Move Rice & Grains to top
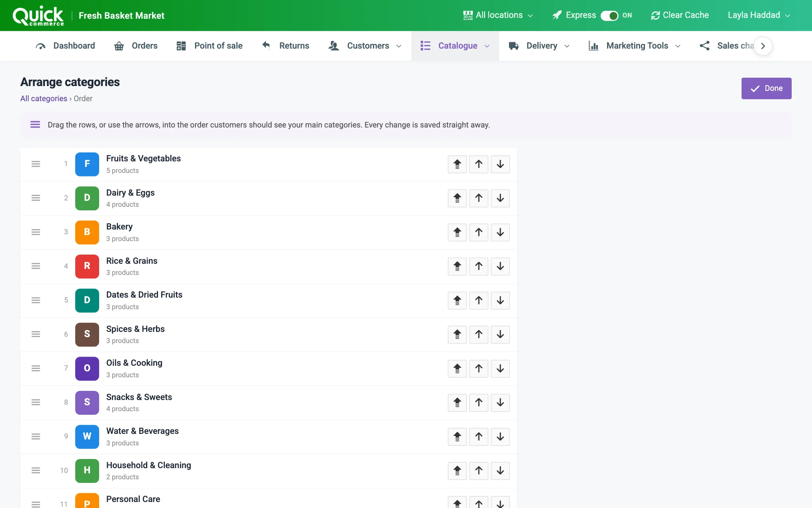This screenshot has width=812, height=508. tap(457, 266)
